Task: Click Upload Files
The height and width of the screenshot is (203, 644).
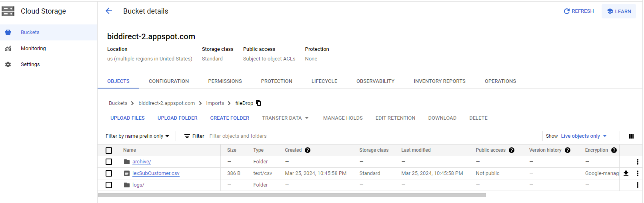Action: pos(128,118)
